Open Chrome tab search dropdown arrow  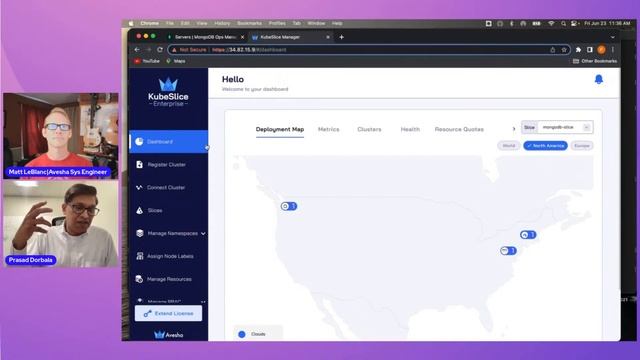613,37
